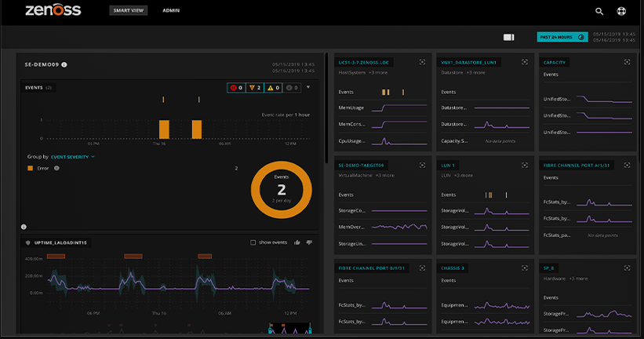This screenshot has height=339, width=644.
Task: Collapse the Events panel with arrow
Action: tap(308, 87)
